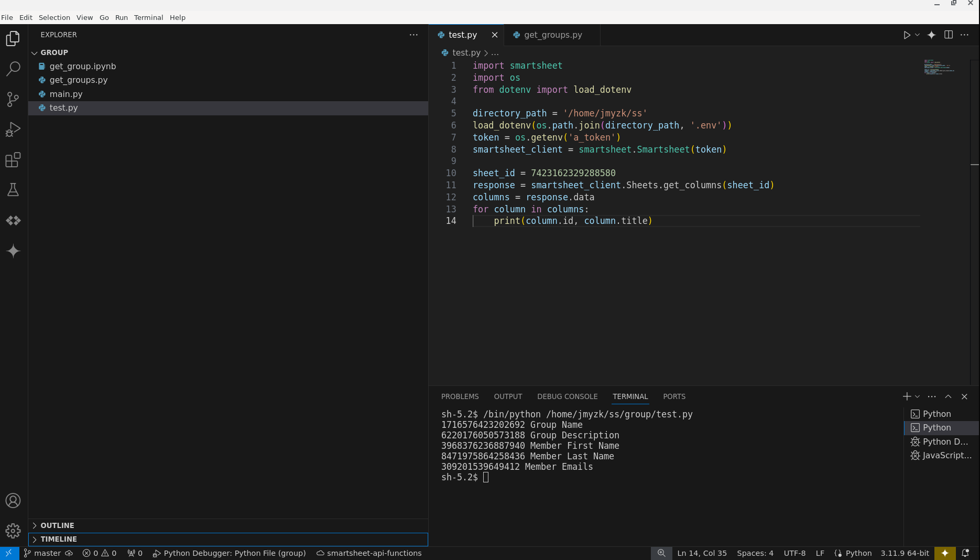Open main.py in explorer

(228, 94)
